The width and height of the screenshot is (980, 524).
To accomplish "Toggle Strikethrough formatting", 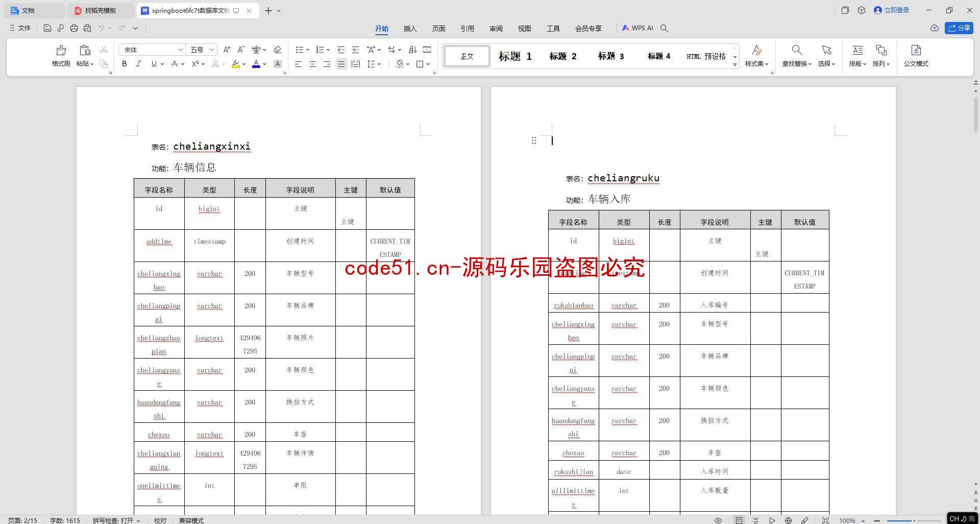I will pyautogui.click(x=174, y=64).
